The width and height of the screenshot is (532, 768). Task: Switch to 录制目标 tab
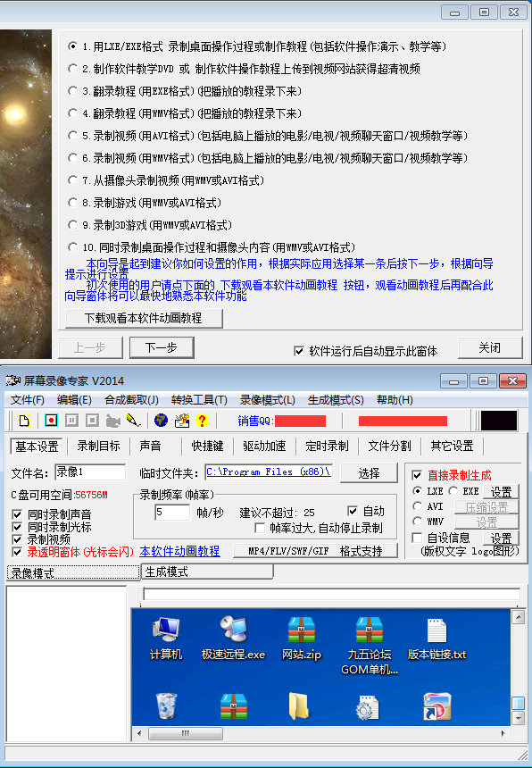point(98,446)
